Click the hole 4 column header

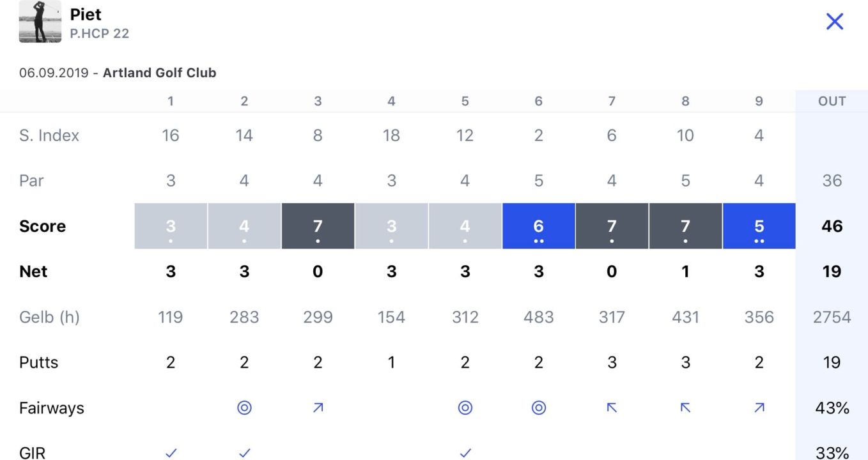pos(391,101)
